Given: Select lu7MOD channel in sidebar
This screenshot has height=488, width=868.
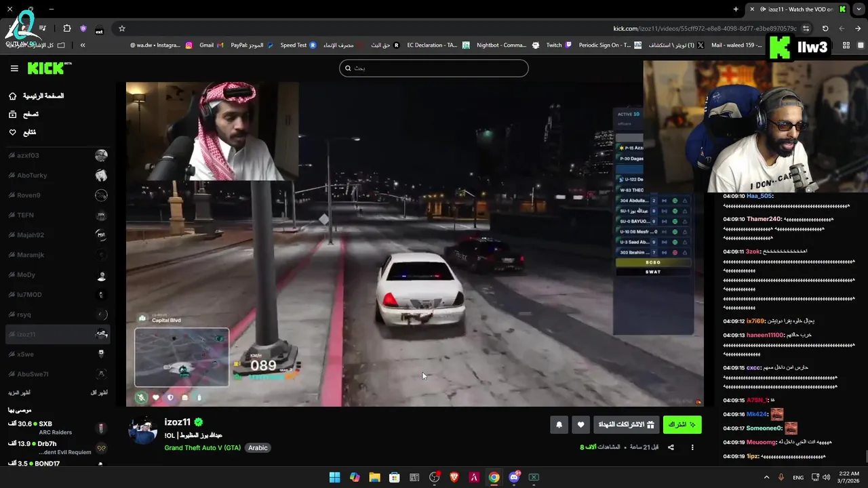Looking at the screenshot, I should (58, 295).
